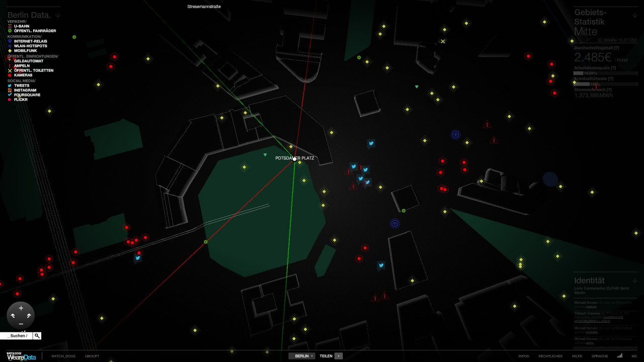This screenshot has width=644, height=362.
Task: Collapse the Identität panel arrow
Action: point(635,281)
